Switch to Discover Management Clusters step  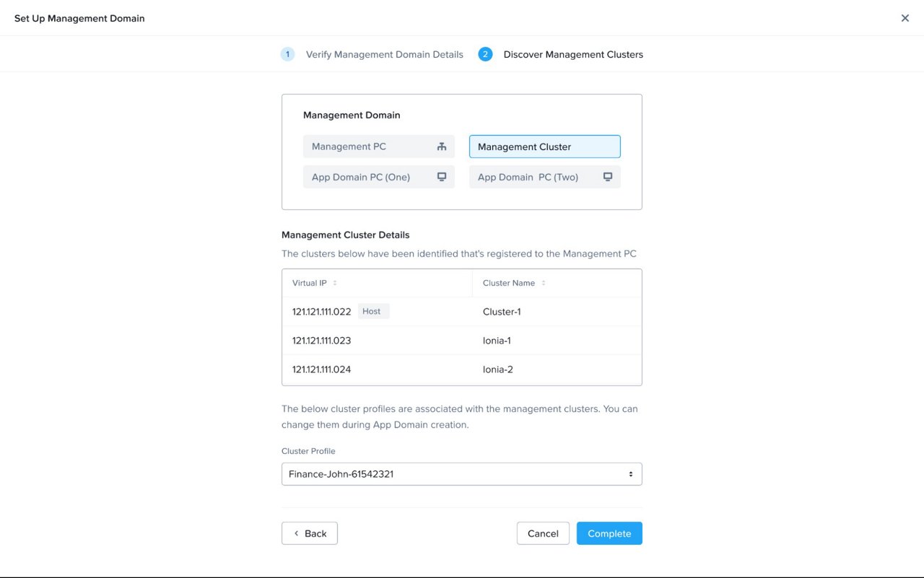click(x=572, y=53)
